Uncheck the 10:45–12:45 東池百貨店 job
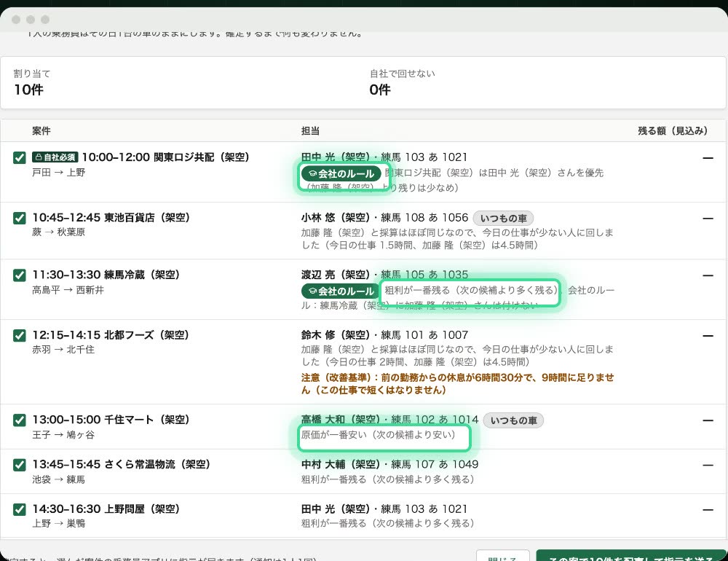Image resolution: width=728 pixels, height=561 pixels. [20, 218]
